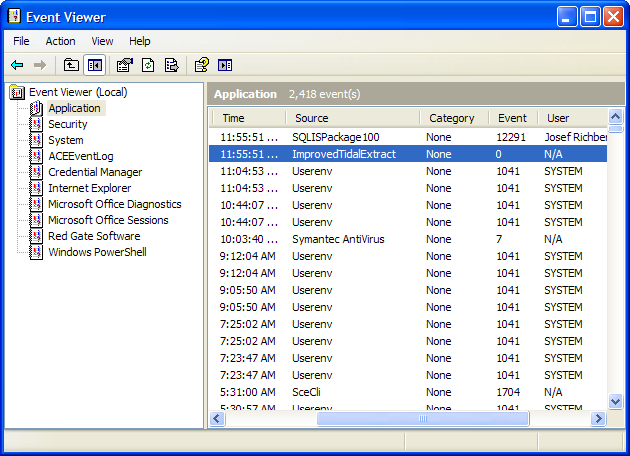The image size is (630, 456).
Task: Open the File menu
Action: [x=21, y=41]
